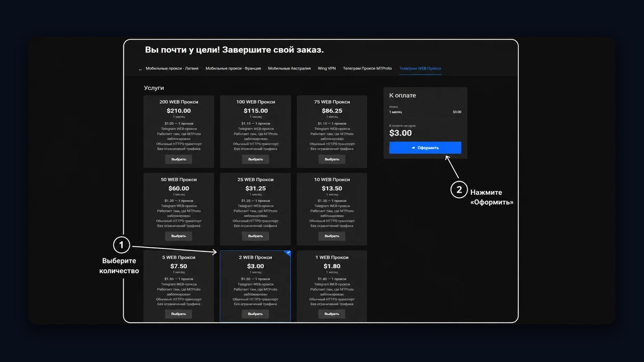Image resolution: width=644 pixels, height=362 pixels.
Task: Select the 1 WEB Прокси plan via Выбрать
Action: [x=332, y=314]
